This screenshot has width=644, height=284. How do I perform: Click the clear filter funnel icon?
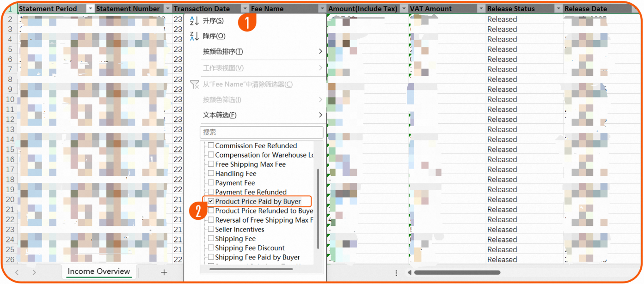(195, 85)
